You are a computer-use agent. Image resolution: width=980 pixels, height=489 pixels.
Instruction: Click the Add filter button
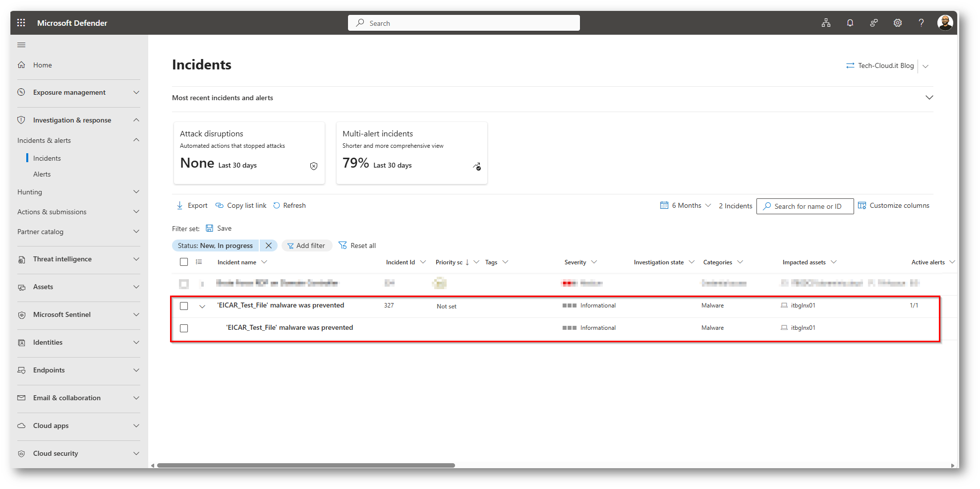click(x=306, y=245)
